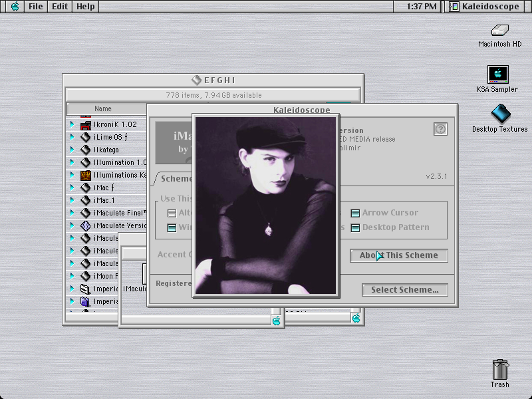Expand the Illuminations Ka disclosure triangle

[72, 175]
